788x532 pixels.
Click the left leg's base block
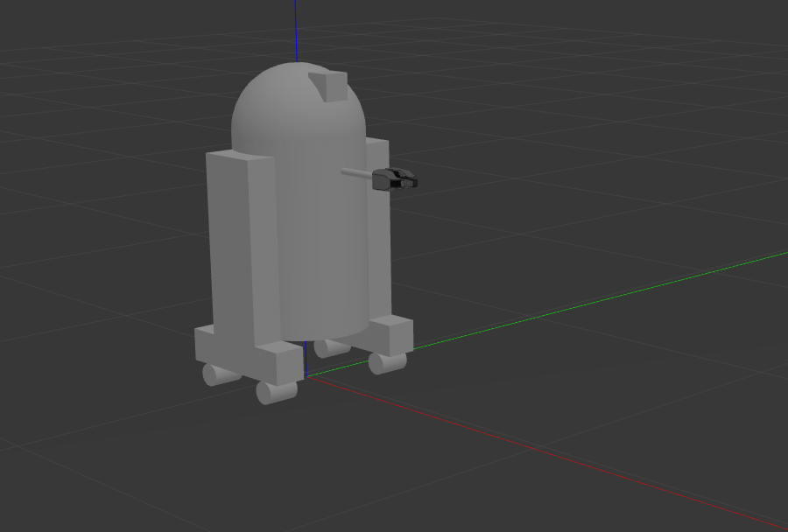pos(249,354)
